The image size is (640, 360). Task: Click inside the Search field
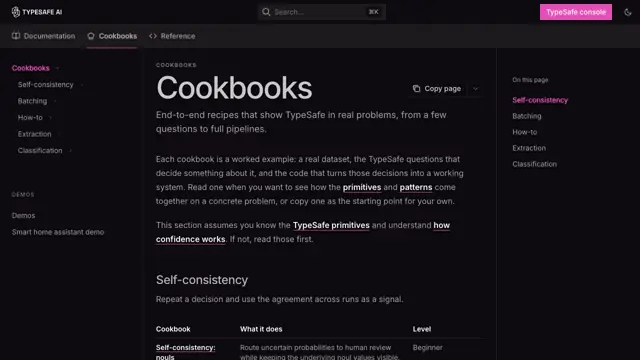point(322,12)
